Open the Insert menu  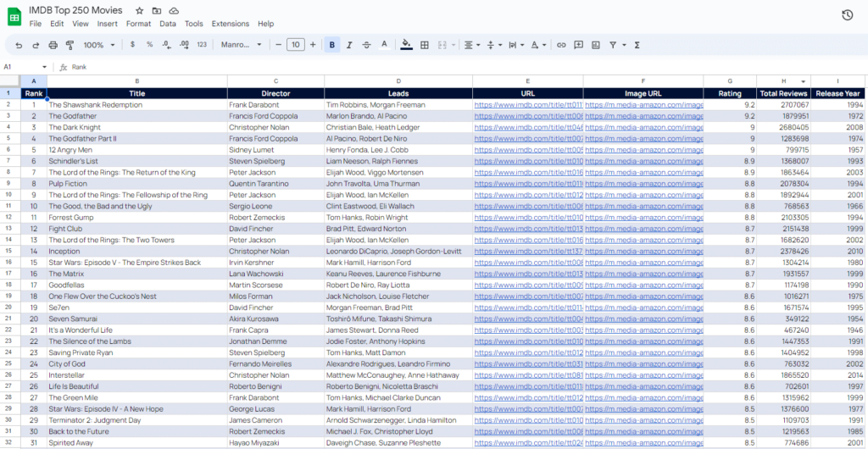108,24
